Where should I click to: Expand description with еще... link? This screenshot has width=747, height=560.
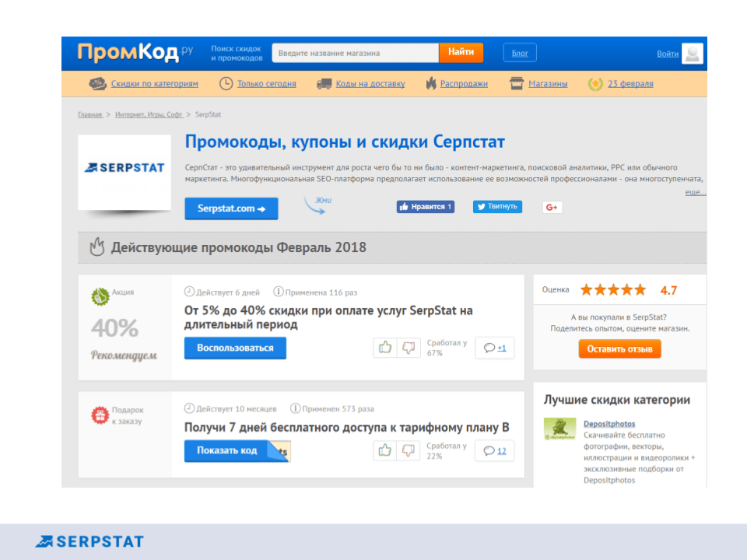tap(696, 192)
